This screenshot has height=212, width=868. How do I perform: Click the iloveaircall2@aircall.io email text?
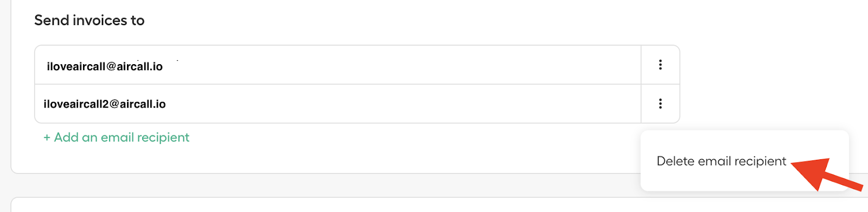105,104
